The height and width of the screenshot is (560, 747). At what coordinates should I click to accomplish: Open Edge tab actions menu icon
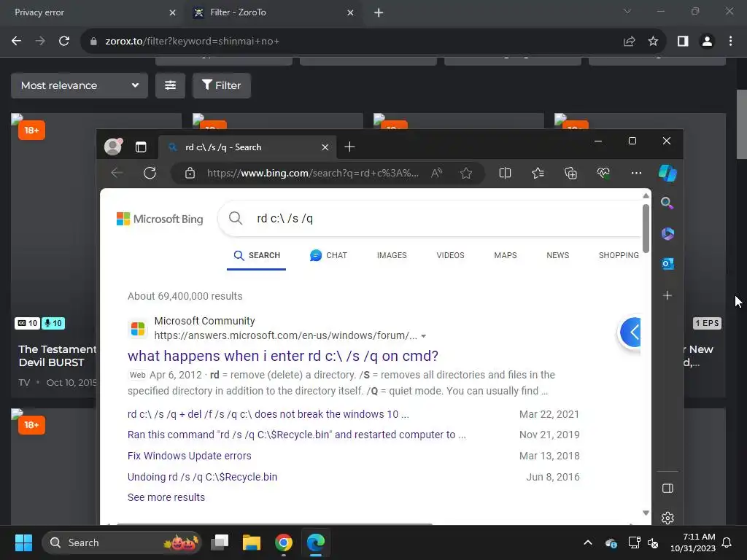pos(141,147)
